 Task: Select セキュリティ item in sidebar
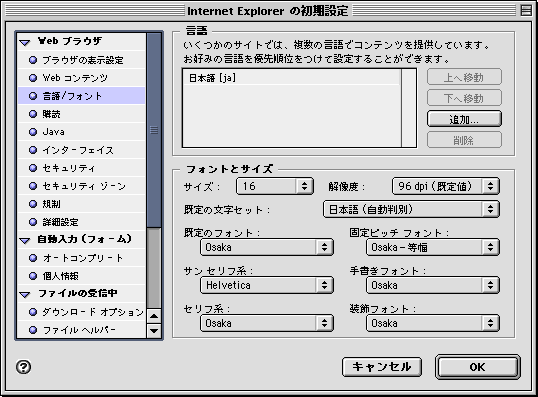pos(82,168)
